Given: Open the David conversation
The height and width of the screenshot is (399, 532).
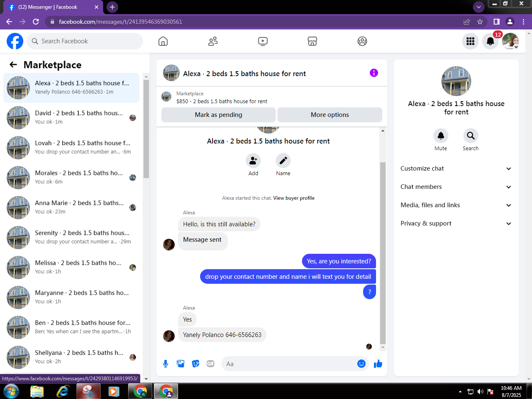Looking at the screenshot, I should (72, 118).
